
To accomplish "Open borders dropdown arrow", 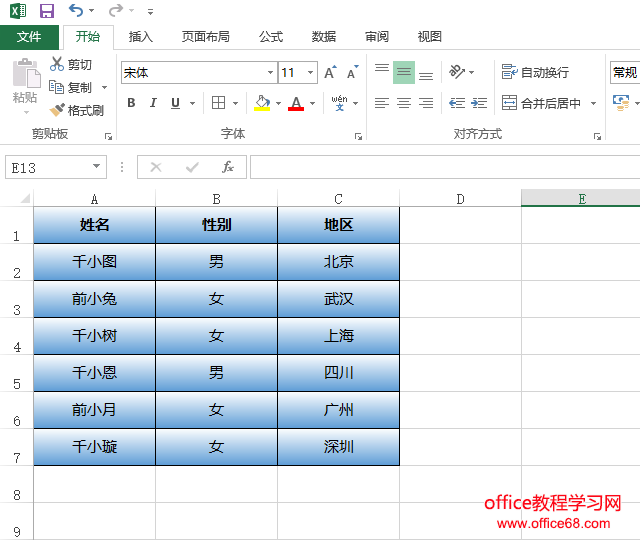I will coord(236,103).
